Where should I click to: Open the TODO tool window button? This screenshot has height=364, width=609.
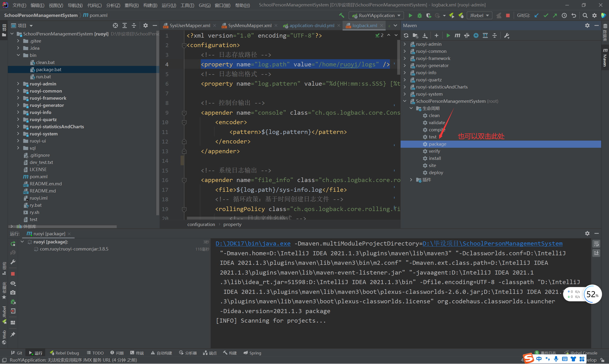[95, 353]
